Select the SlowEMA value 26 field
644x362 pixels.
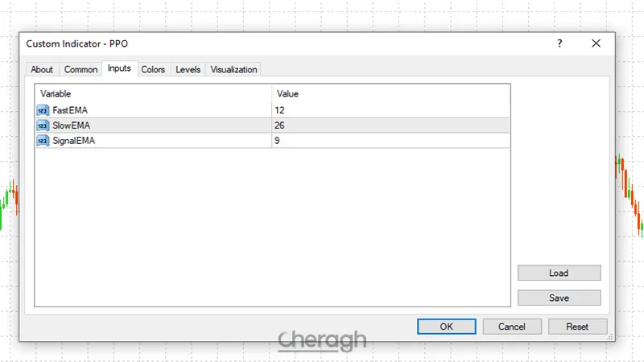(390, 125)
